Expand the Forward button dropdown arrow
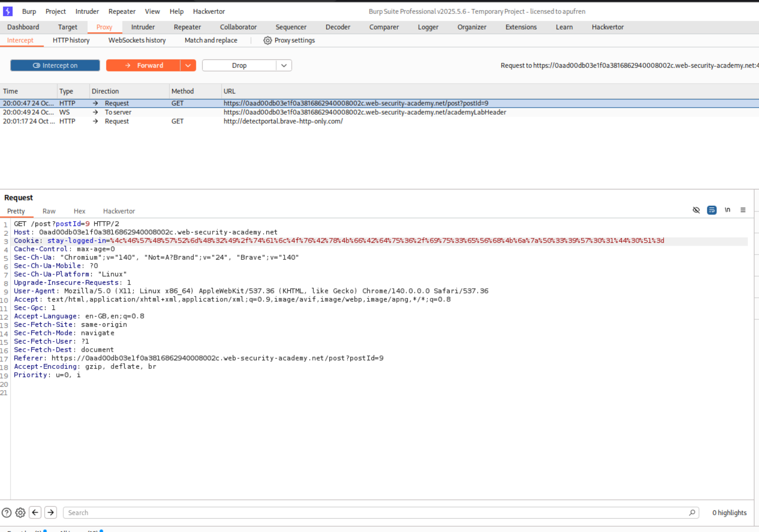 (188, 65)
